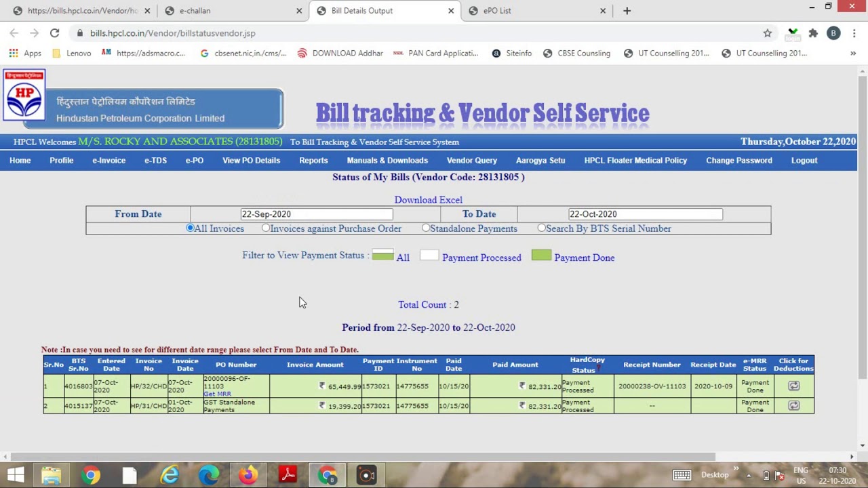Viewport: 868px width, 488px height.
Task: Click the HP logo image
Action: click(x=24, y=95)
